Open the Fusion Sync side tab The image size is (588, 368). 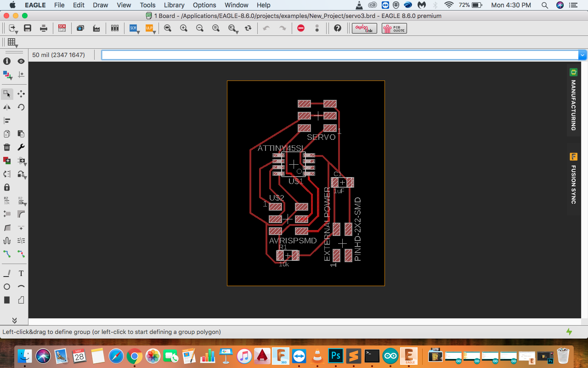573,178
